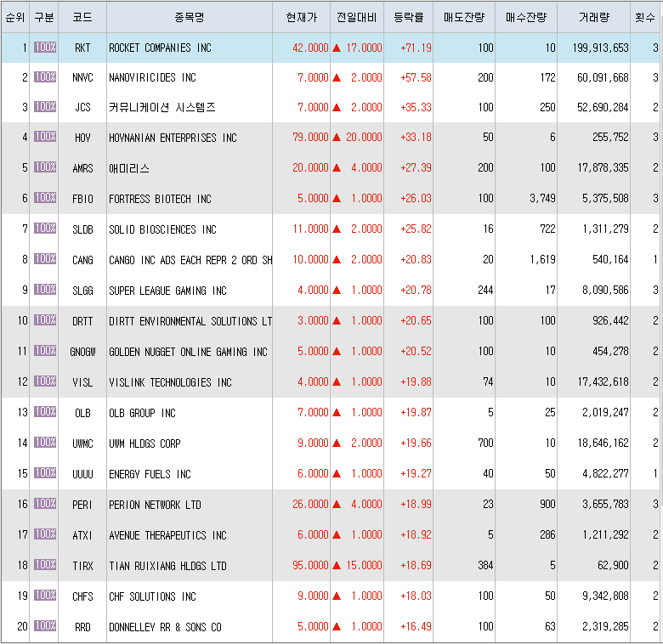Sort by the 구분 column header
Image resolution: width=663 pixels, height=644 pixels.
pyautogui.click(x=44, y=17)
